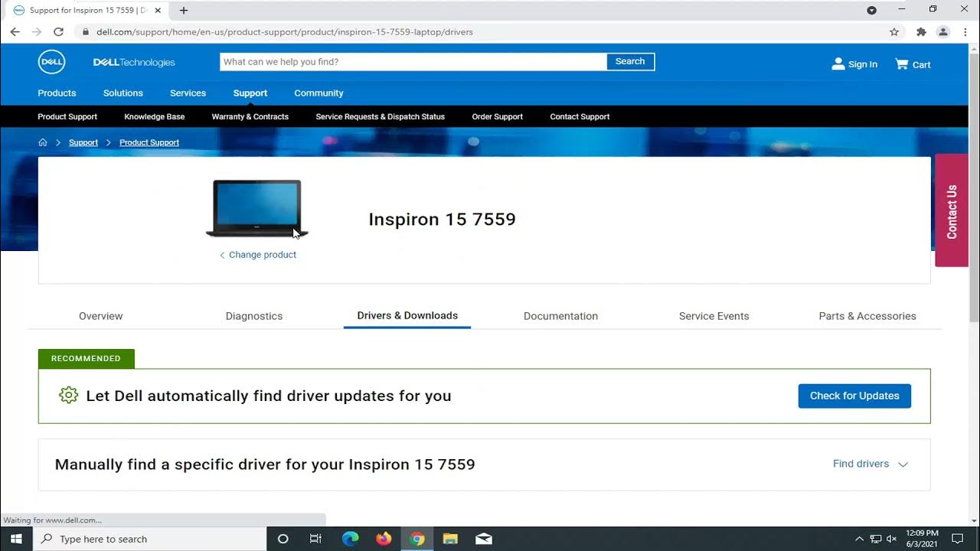
Task: Click the Windows taskbar search box
Action: point(150,539)
